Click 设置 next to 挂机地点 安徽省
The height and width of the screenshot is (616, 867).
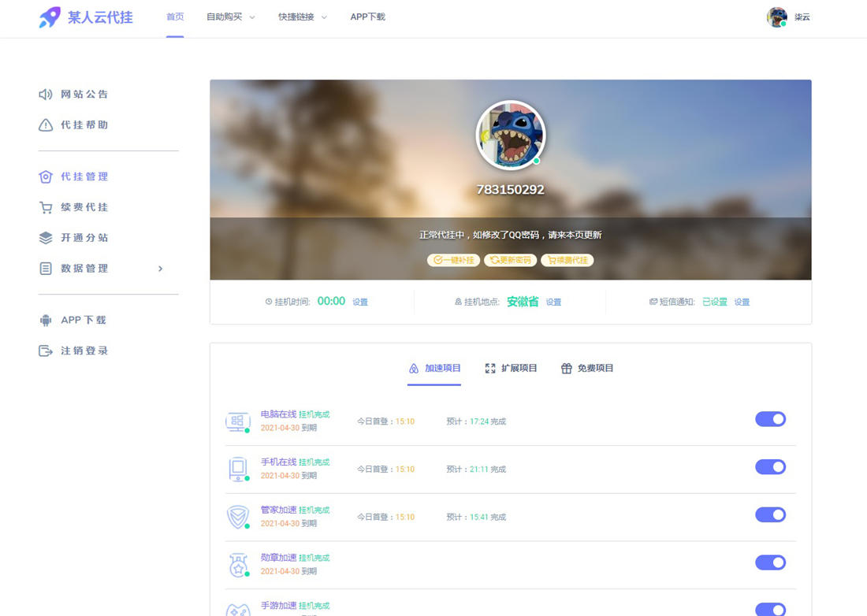(x=553, y=302)
